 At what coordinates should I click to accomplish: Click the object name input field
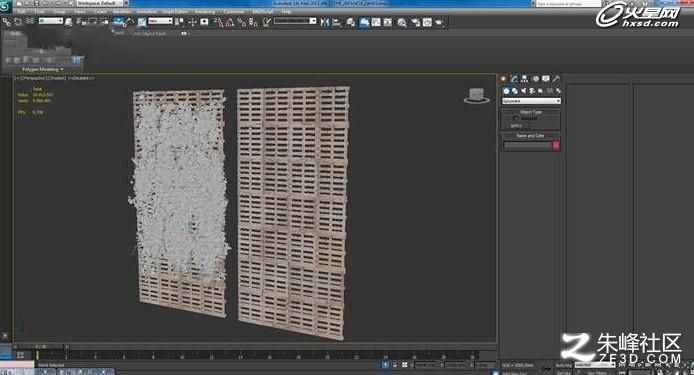527,145
